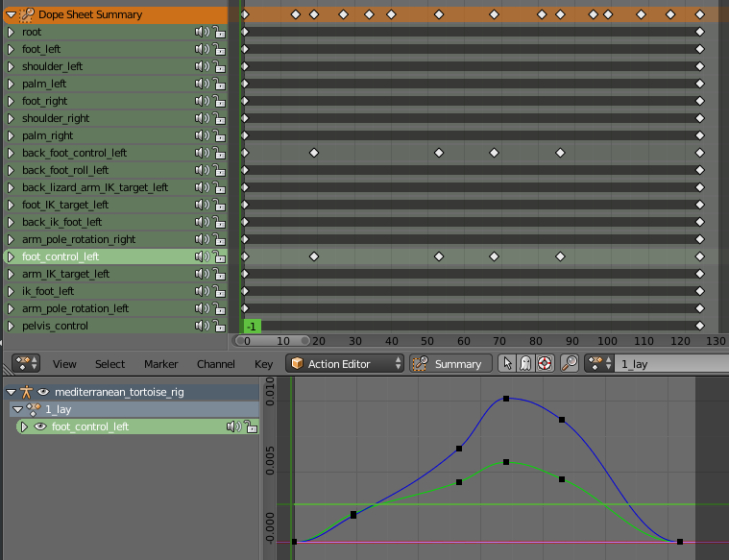
Task: Mute the shoulder_right channel
Action: 202,118
